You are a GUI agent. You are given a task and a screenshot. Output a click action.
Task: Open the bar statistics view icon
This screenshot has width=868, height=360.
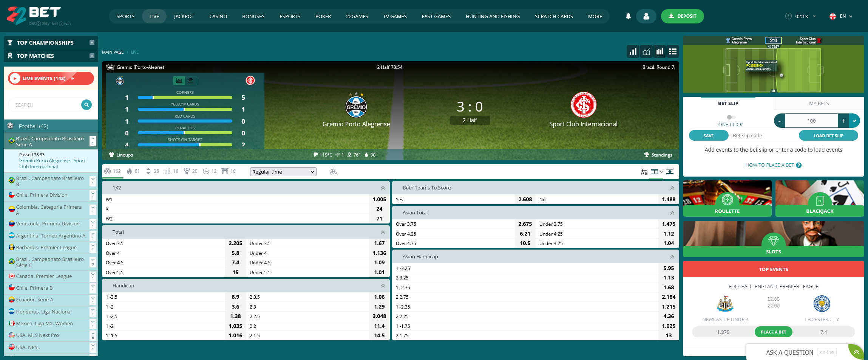pos(633,51)
